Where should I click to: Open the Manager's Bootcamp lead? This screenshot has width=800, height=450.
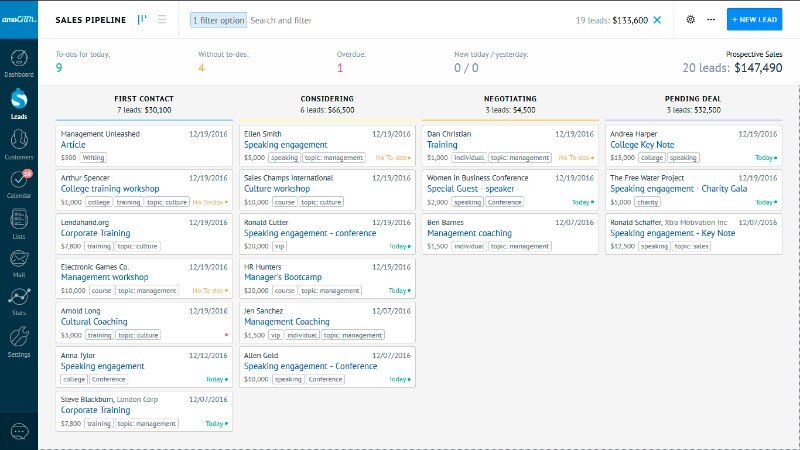pos(277,278)
